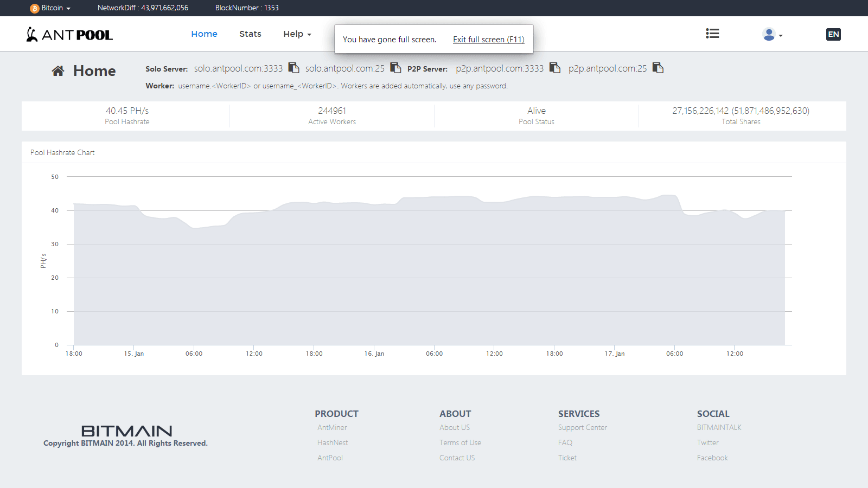This screenshot has width=868, height=488.
Task: Click 15. Jan on chart axis
Action: click(x=134, y=354)
